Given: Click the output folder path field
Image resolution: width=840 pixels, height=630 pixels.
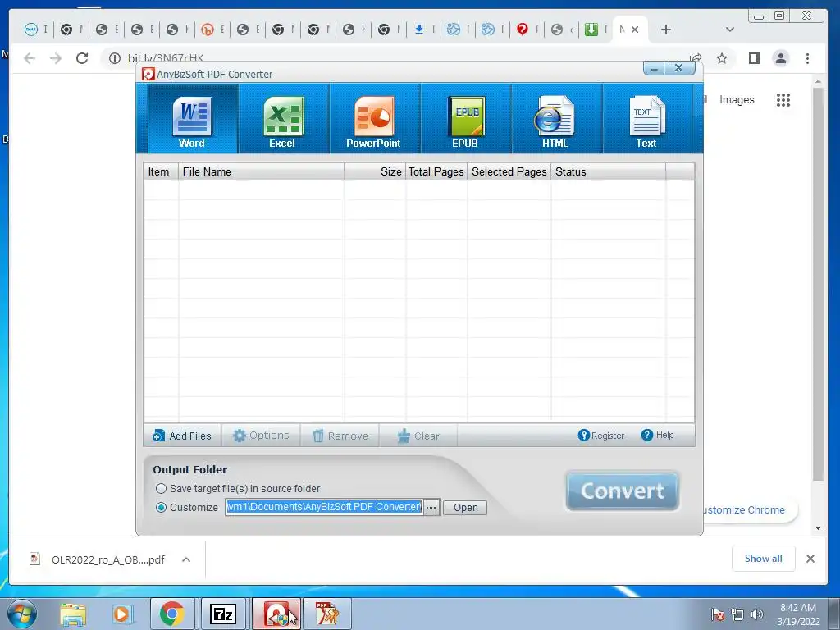Looking at the screenshot, I should [x=324, y=507].
